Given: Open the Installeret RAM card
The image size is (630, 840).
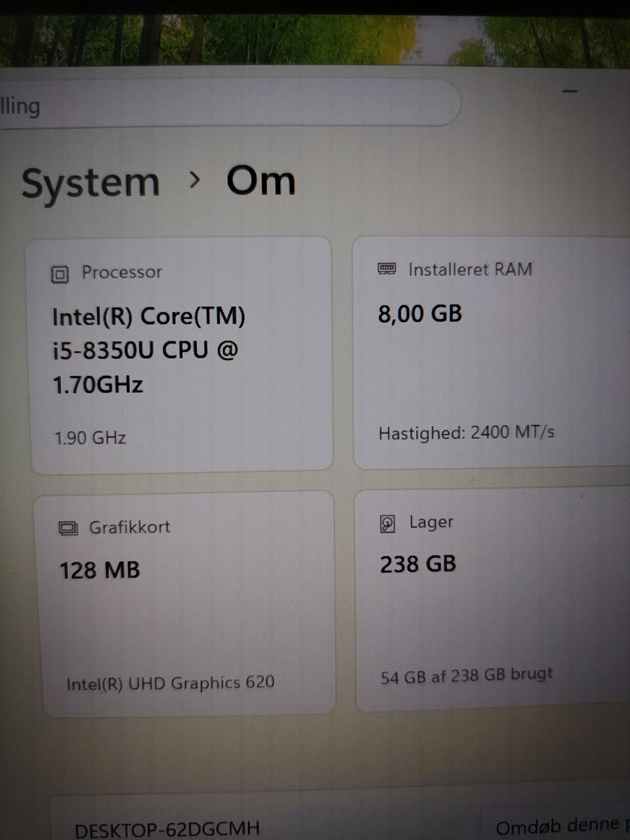Looking at the screenshot, I should (x=491, y=352).
